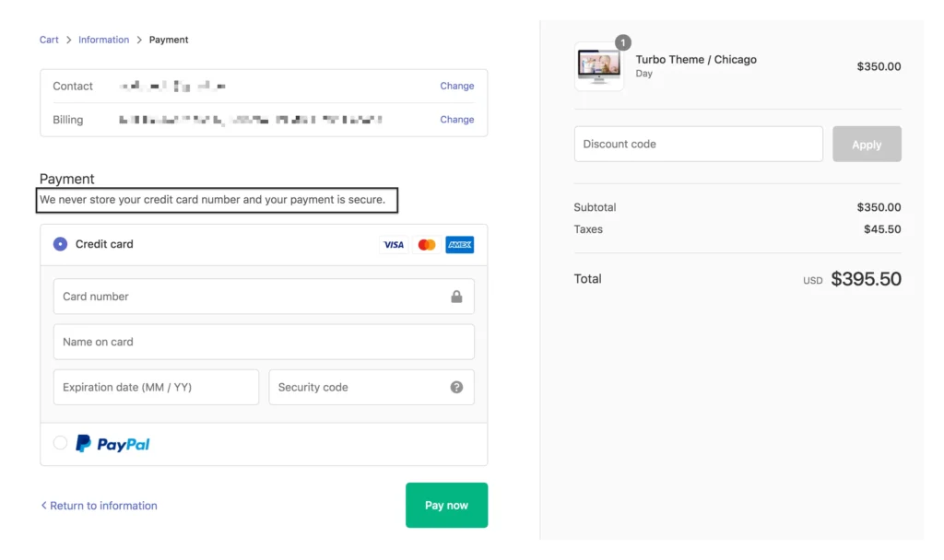Click the Credit card label

pyautogui.click(x=104, y=244)
